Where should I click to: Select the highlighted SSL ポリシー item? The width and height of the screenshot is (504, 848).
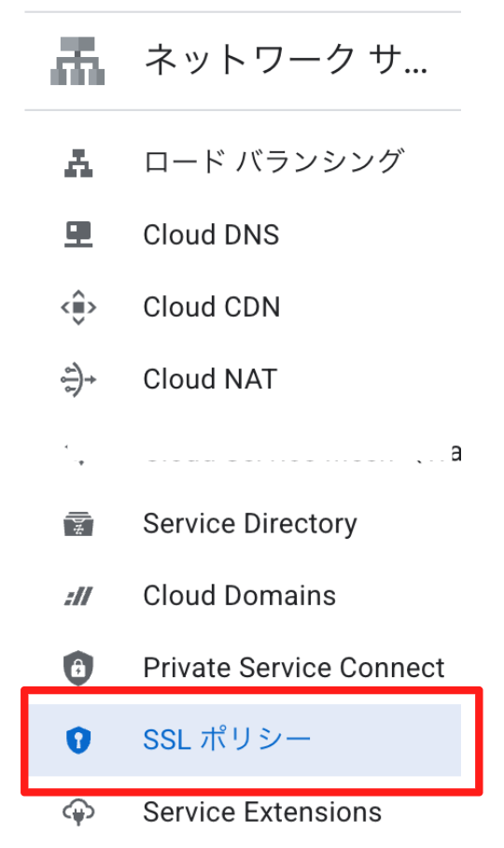[x=245, y=740]
